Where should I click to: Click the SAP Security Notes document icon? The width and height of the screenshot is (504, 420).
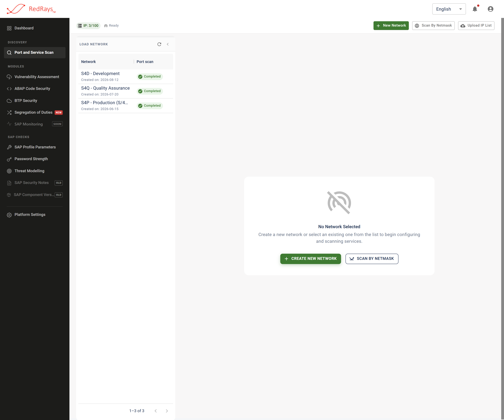[9, 183]
